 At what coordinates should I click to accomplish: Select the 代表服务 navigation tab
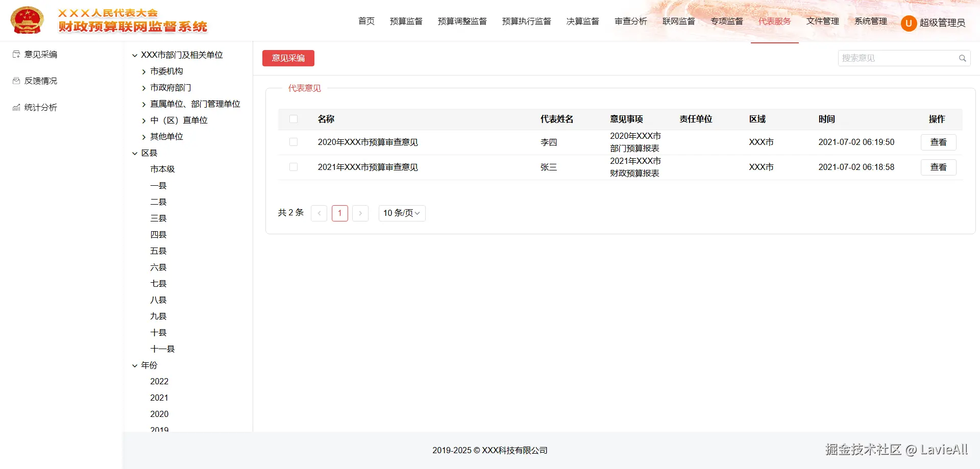click(774, 21)
